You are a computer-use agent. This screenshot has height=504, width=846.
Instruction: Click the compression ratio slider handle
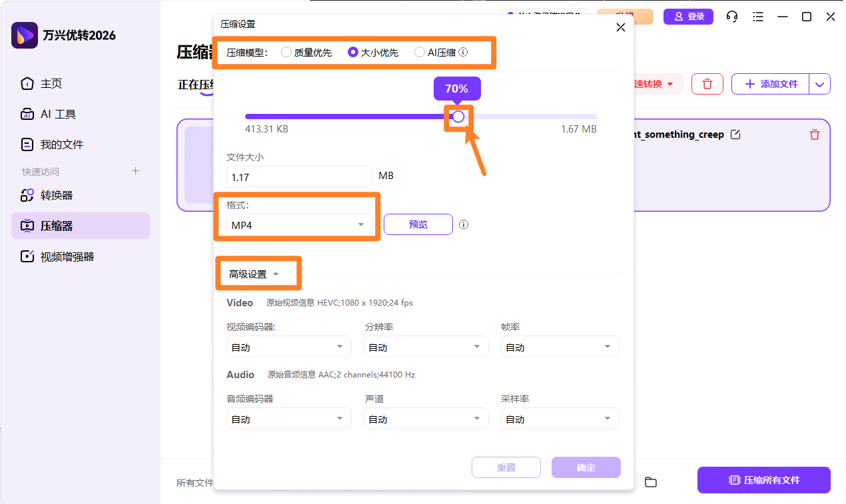[x=458, y=117]
